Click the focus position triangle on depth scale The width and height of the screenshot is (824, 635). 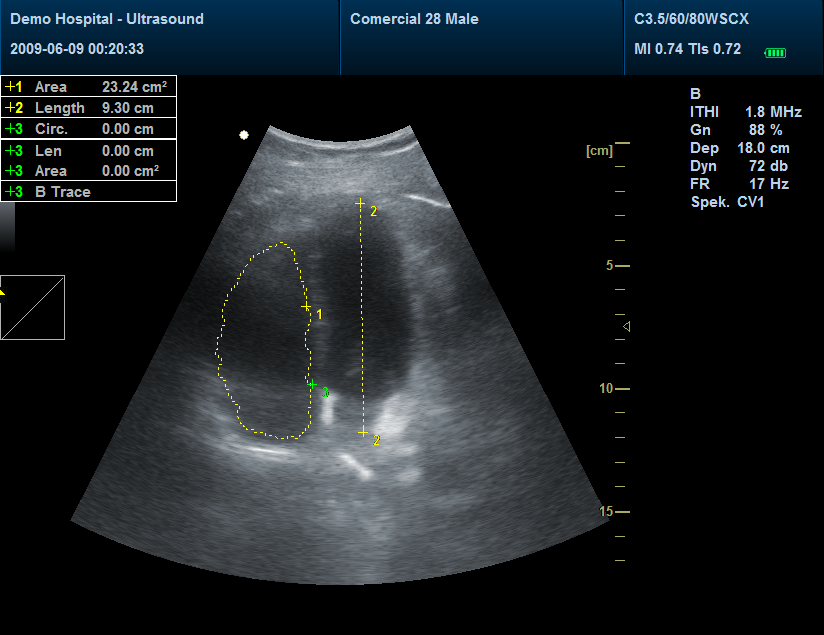tap(627, 327)
